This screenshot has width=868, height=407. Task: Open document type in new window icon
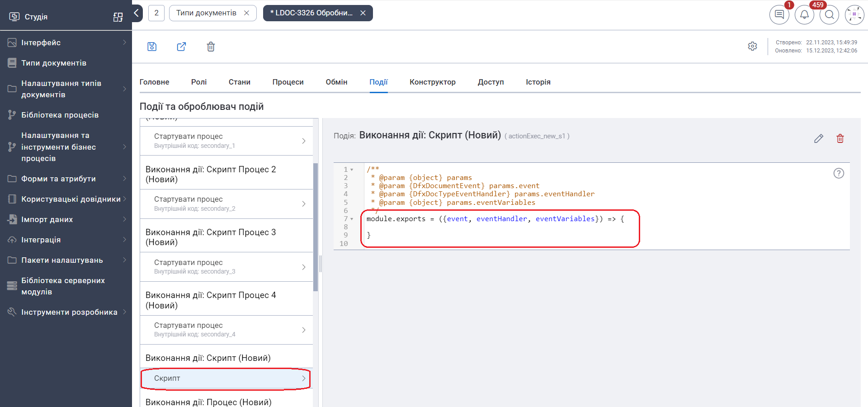181,47
